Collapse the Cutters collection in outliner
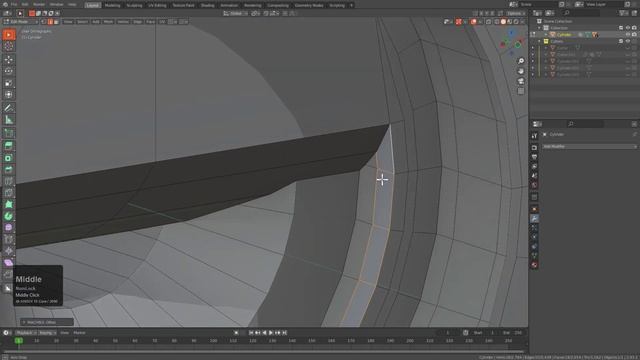Viewport: 640px width, 360px height. pyautogui.click(x=539, y=41)
